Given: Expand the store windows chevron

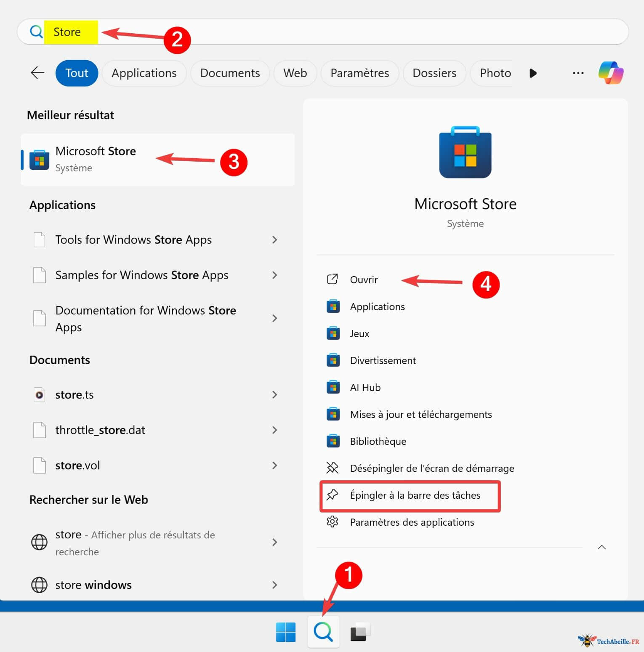Looking at the screenshot, I should (x=274, y=585).
